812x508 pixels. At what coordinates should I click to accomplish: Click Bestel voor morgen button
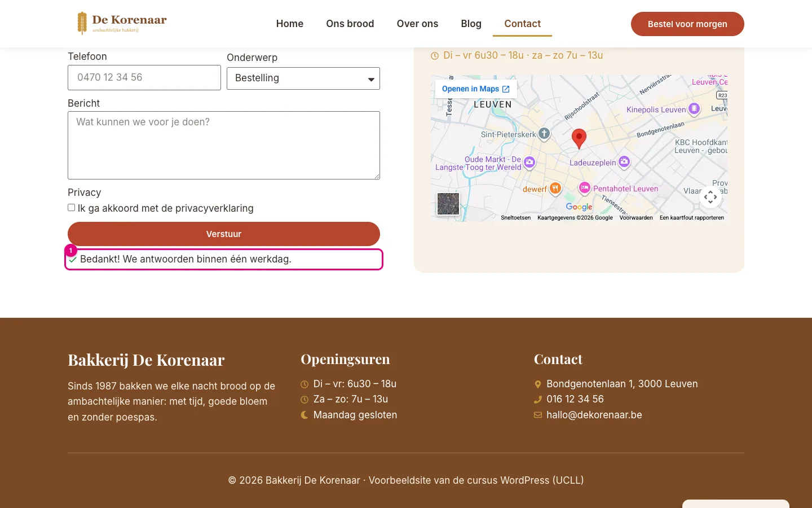tap(687, 24)
